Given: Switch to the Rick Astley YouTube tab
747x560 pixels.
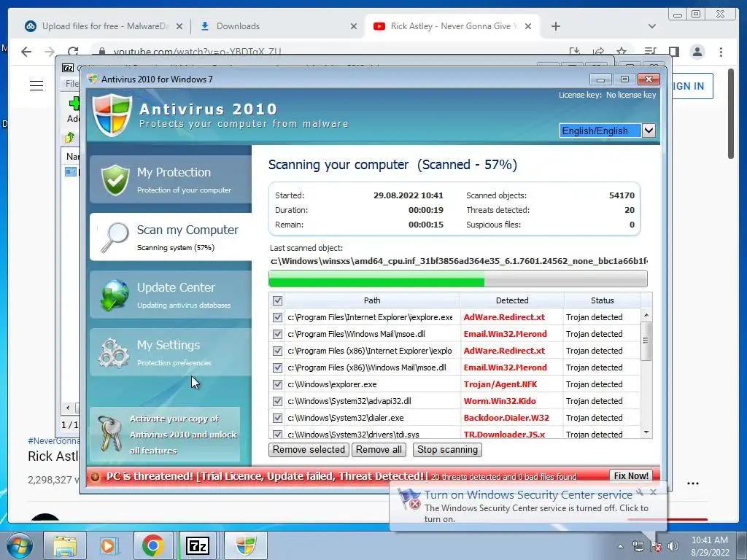Looking at the screenshot, I should tap(452, 26).
